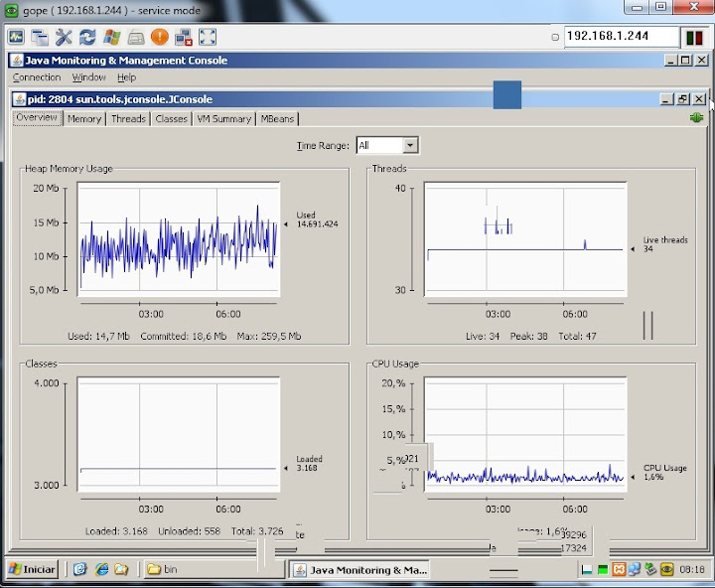Click the performance monitor toolbar icon
The image size is (715, 588).
point(16,37)
